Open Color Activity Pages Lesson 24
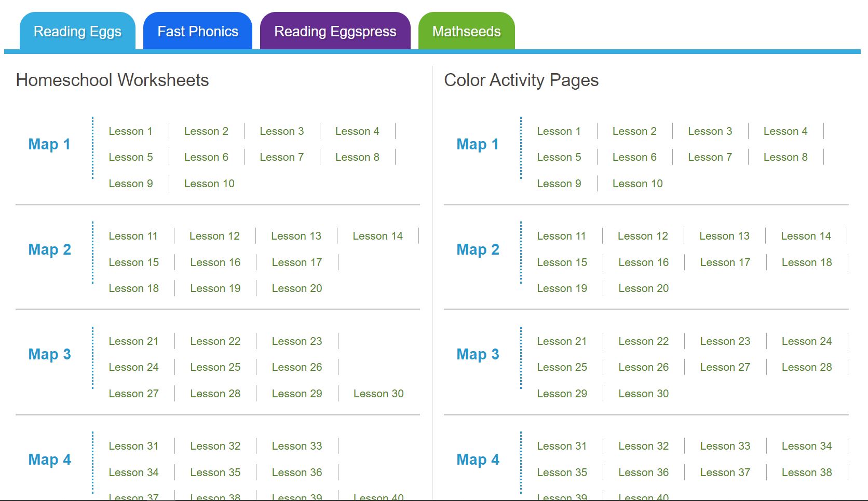This screenshot has height=501, width=868. tap(806, 341)
